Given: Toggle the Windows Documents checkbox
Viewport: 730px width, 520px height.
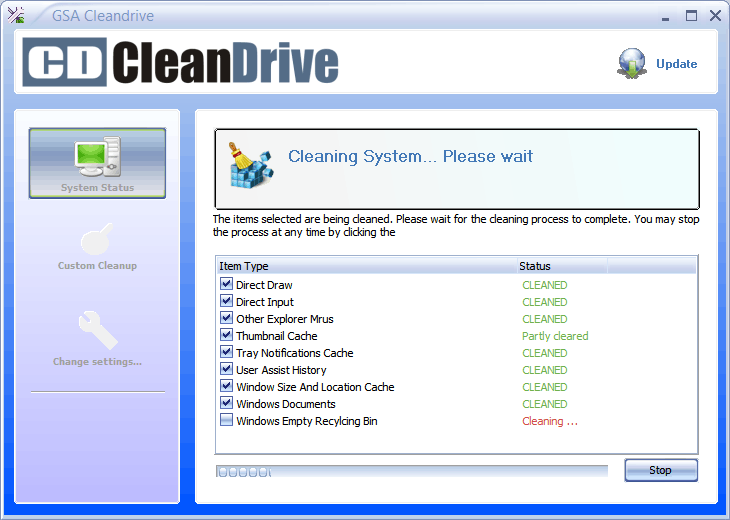Looking at the screenshot, I should (x=227, y=403).
